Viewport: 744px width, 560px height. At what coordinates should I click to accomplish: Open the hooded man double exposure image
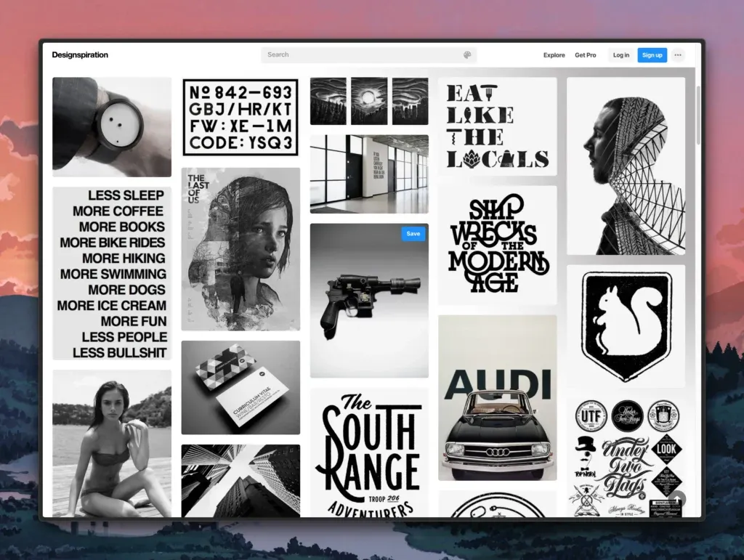click(x=626, y=166)
